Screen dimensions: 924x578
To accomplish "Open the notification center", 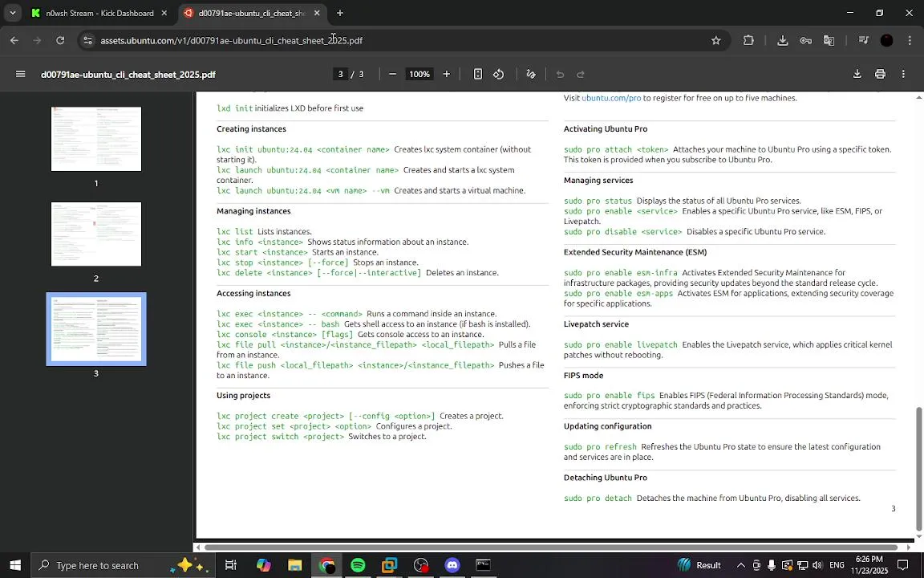I will pos(902,565).
